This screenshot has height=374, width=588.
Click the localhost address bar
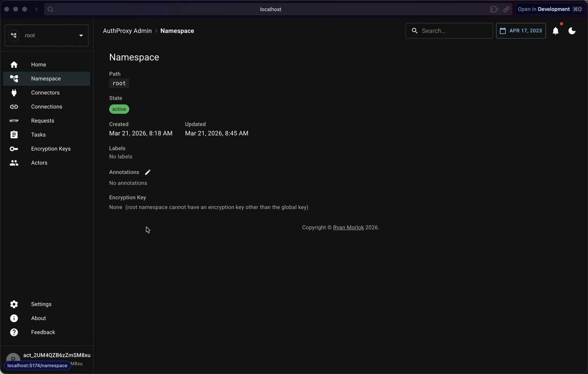click(x=271, y=9)
